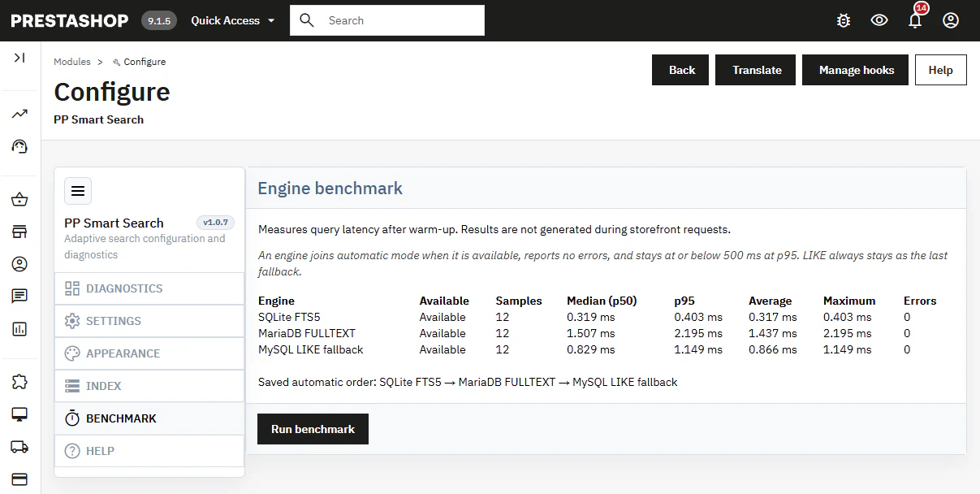
Task: Run the engine benchmark
Action: [313, 429]
